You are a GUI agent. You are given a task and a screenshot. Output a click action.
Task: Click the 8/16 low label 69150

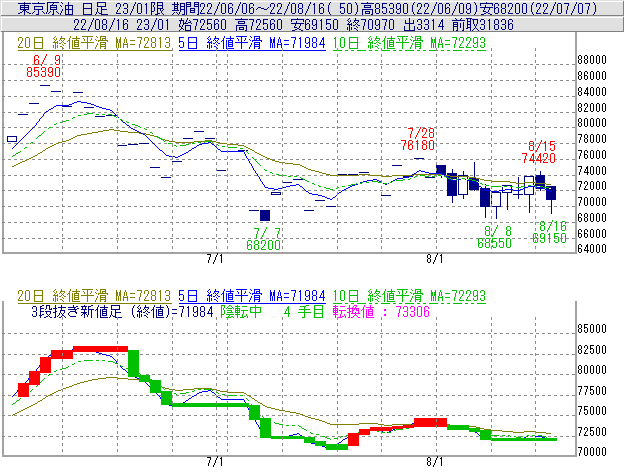[x=549, y=238]
